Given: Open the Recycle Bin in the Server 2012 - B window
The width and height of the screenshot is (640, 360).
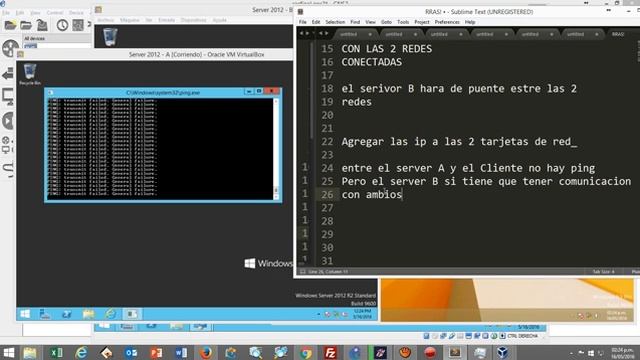Looking at the screenshot, I should click(109, 36).
